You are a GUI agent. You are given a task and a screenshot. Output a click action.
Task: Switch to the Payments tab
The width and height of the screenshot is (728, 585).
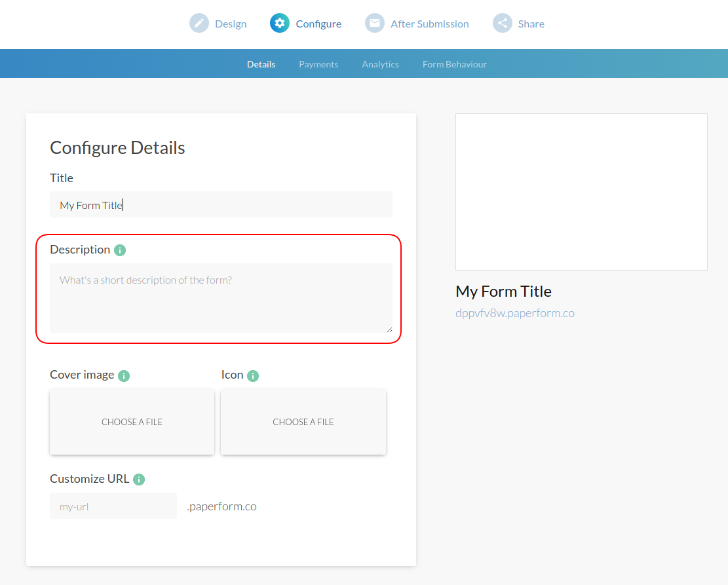tap(318, 64)
